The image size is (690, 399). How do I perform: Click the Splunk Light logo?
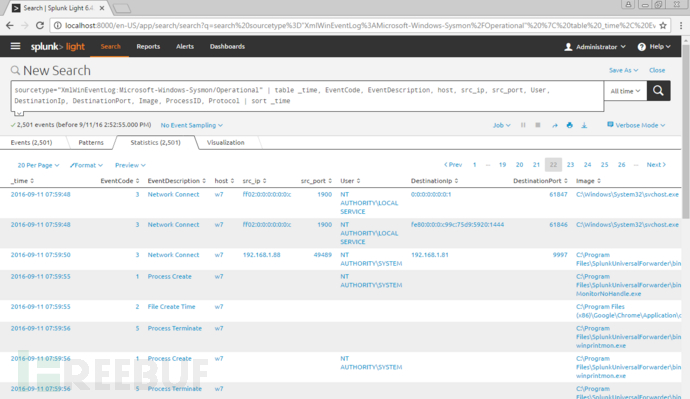58,47
